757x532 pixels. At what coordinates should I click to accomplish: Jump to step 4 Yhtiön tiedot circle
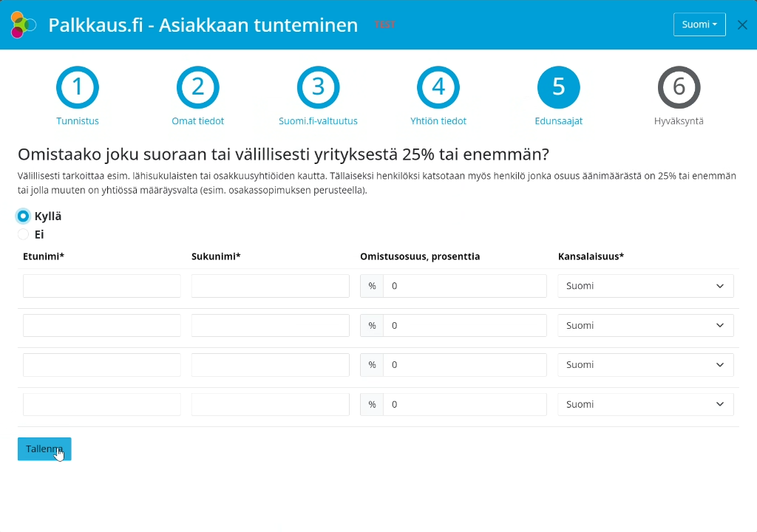point(438,87)
